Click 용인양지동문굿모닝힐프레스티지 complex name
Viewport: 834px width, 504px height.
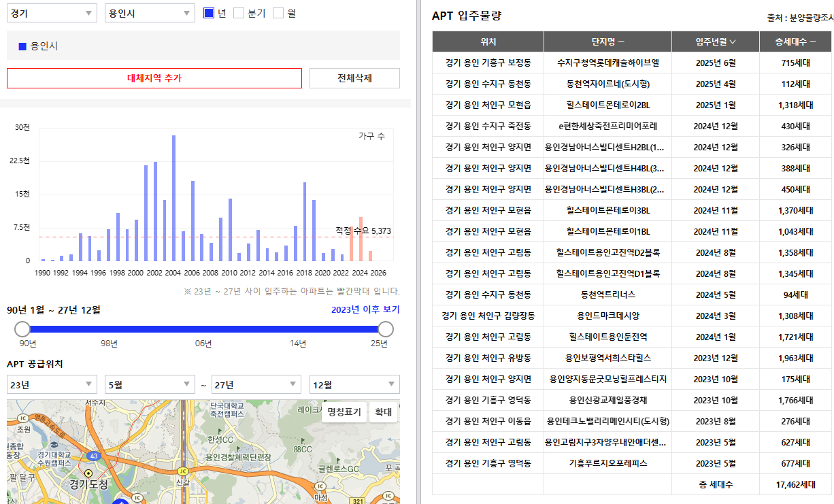click(x=607, y=379)
